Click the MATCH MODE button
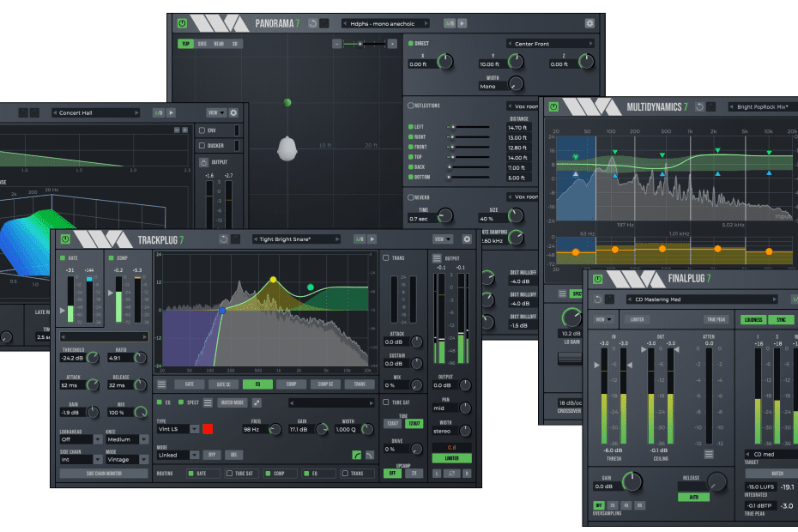 (232, 402)
